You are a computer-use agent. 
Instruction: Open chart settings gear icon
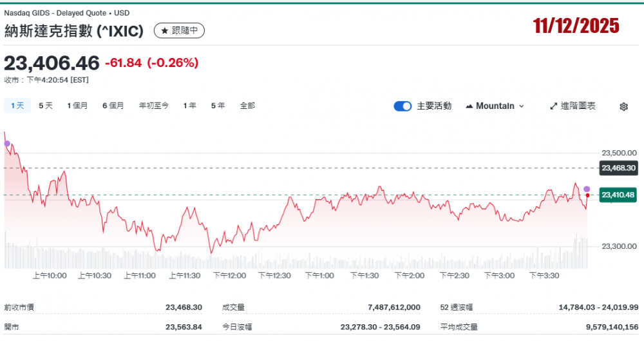[x=623, y=106]
